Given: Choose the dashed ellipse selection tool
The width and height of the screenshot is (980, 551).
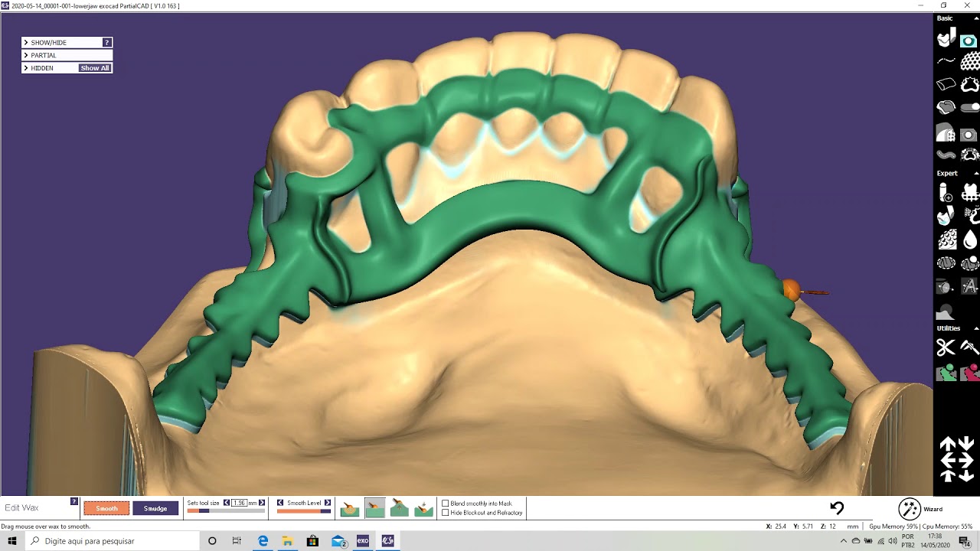Looking at the screenshot, I should point(946,263).
